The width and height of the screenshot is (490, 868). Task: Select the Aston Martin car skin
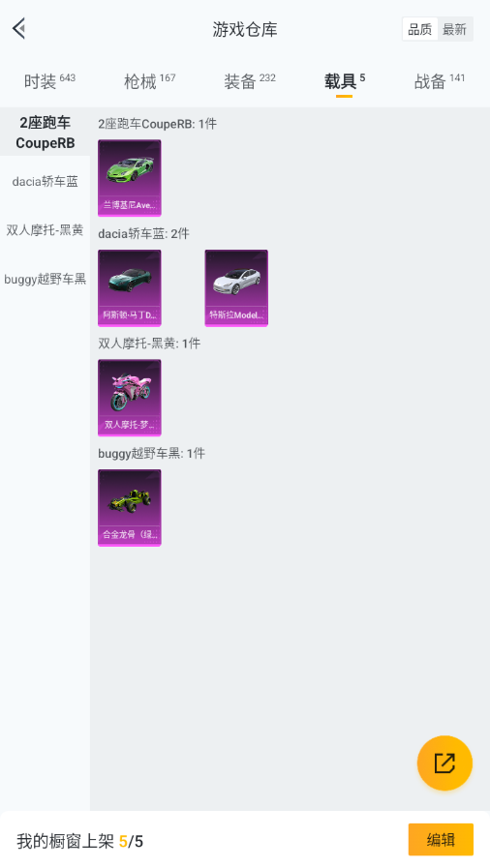[x=130, y=287]
